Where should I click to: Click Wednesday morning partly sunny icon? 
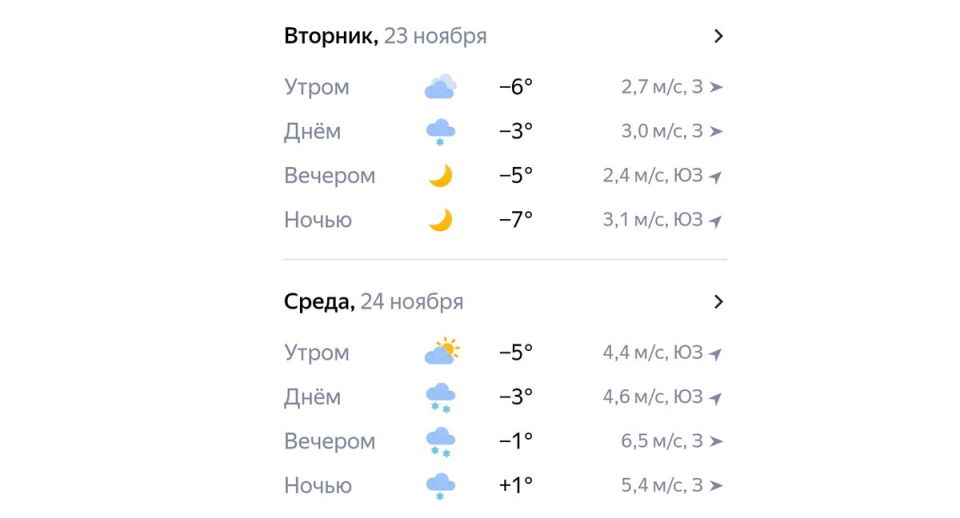pos(441,352)
